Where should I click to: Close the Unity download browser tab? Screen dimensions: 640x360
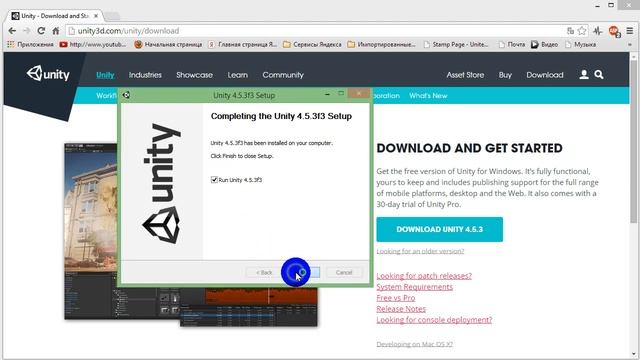[x=96, y=16]
